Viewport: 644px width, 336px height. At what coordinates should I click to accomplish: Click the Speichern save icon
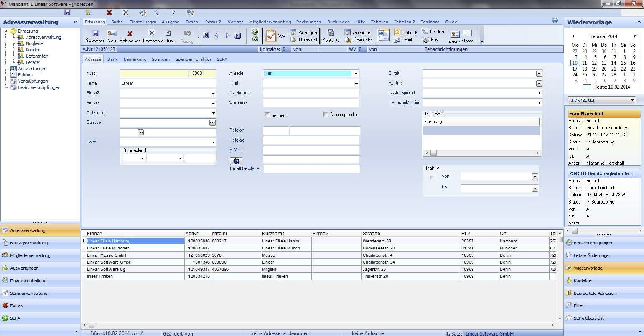point(95,33)
